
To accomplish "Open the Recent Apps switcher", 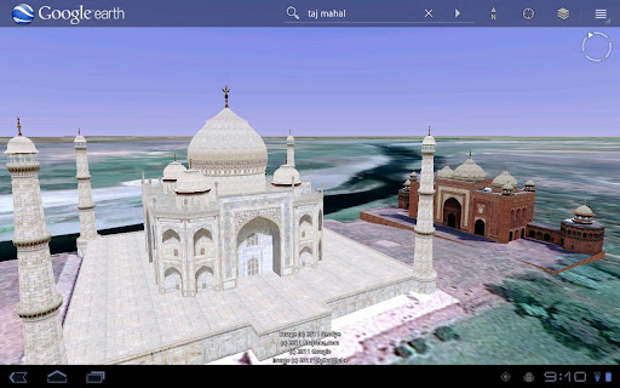I will tap(96, 377).
